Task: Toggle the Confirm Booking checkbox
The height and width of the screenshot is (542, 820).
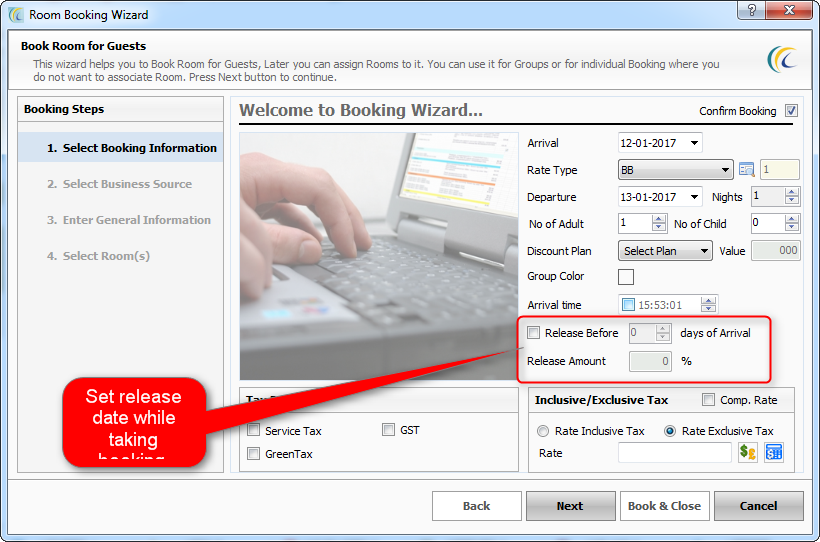Action: point(791,110)
